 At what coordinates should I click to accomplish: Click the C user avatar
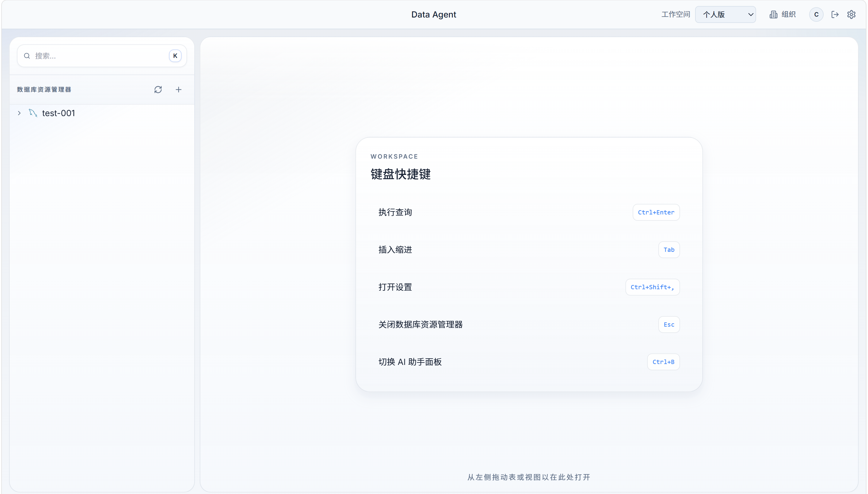[816, 14]
